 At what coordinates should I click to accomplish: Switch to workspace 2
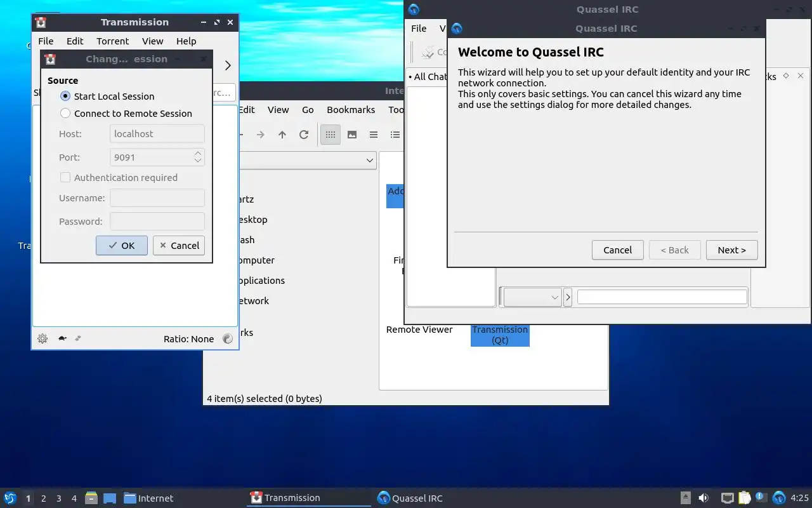point(44,498)
